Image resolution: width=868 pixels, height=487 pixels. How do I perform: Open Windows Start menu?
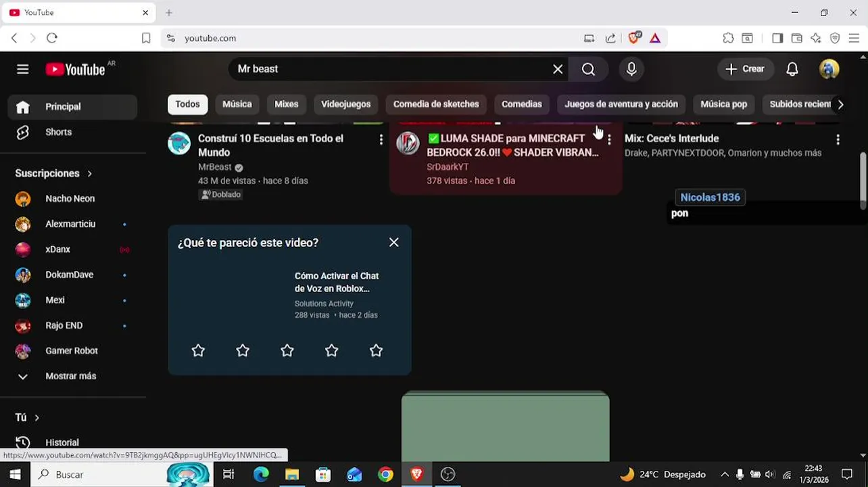[x=15, y=475]
